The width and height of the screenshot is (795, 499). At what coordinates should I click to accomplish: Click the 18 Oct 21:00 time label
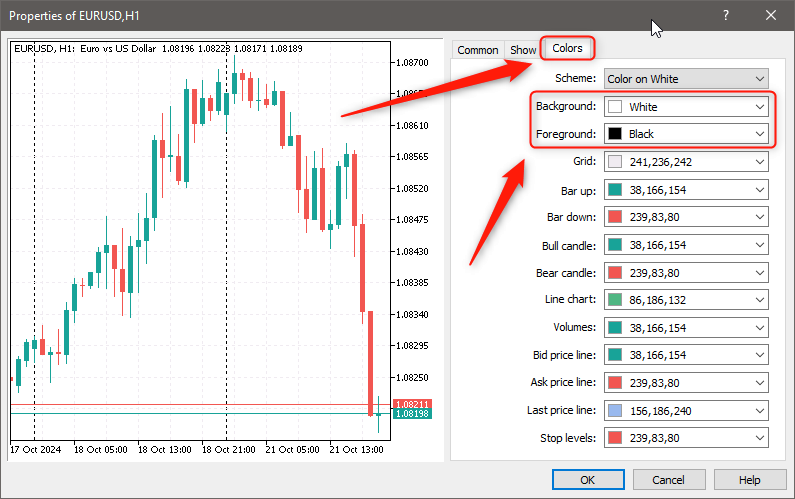229,450
